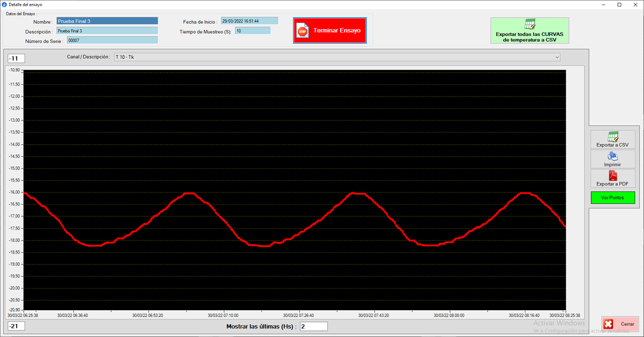Click the Mostrar las últimas hours field
The width and height of the screenshot is (644, 337).
coord(313,326)
